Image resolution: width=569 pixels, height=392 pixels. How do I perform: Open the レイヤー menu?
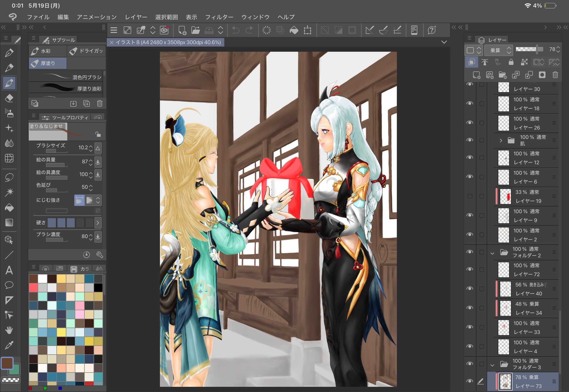tap(136, 17)
